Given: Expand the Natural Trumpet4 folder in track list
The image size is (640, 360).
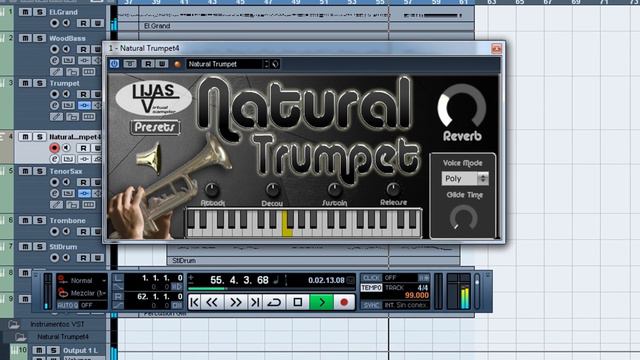Looking at the screenshot, I should (x=20, y=337).
